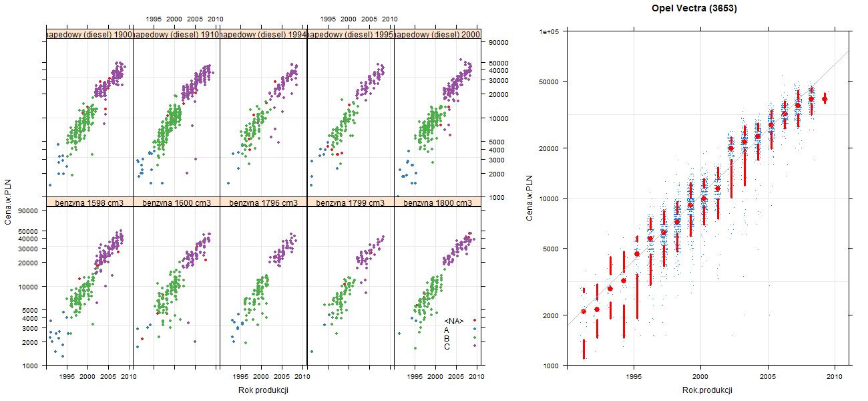The image size is (868, 401).
Task: Click the "1e+05" tick label
Action: point(550,31)
